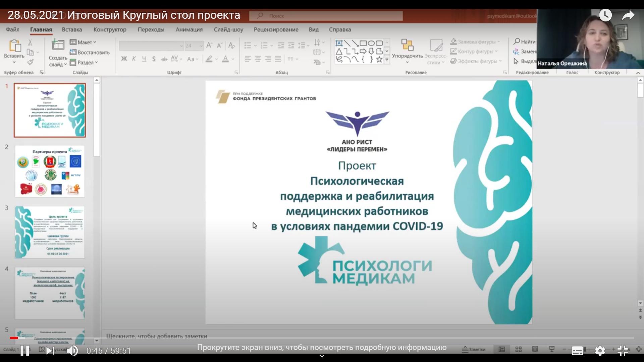Click the Вставить paste icon

tap(14, 46)
